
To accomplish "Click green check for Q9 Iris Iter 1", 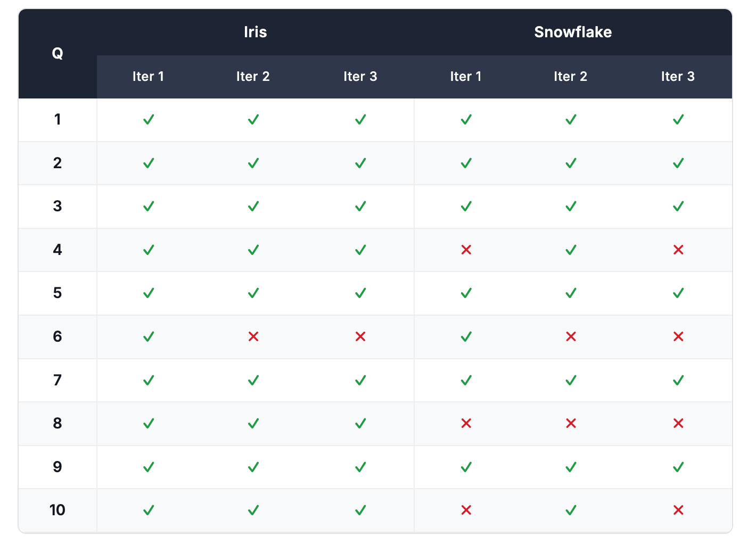I will (149, 467).
